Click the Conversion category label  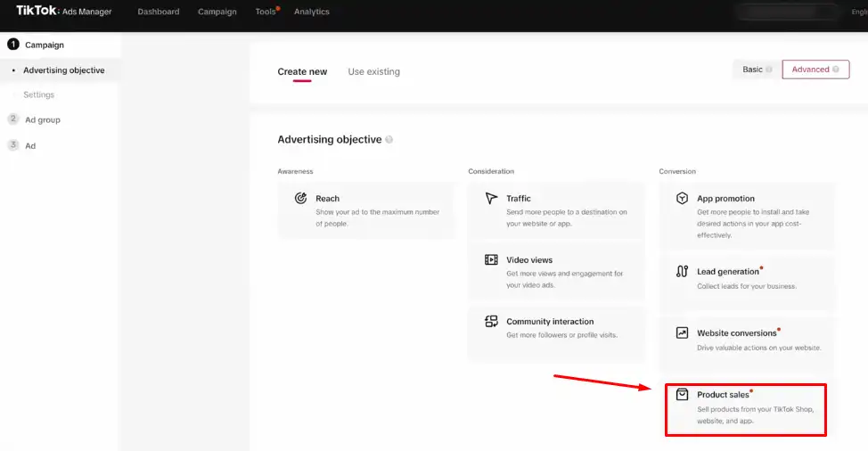click(x=677, y=171)
